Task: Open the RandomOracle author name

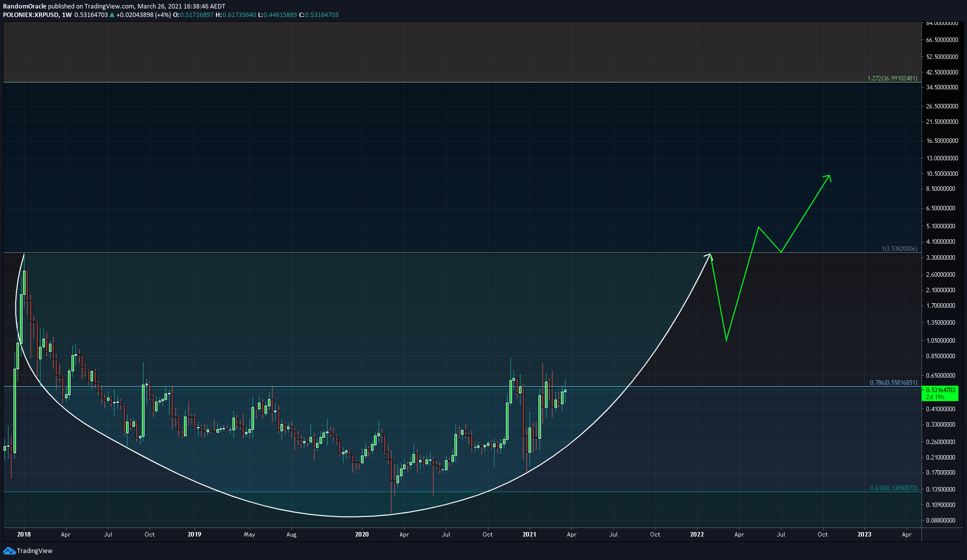Action: pyautogui.click(x=24, y=6)
